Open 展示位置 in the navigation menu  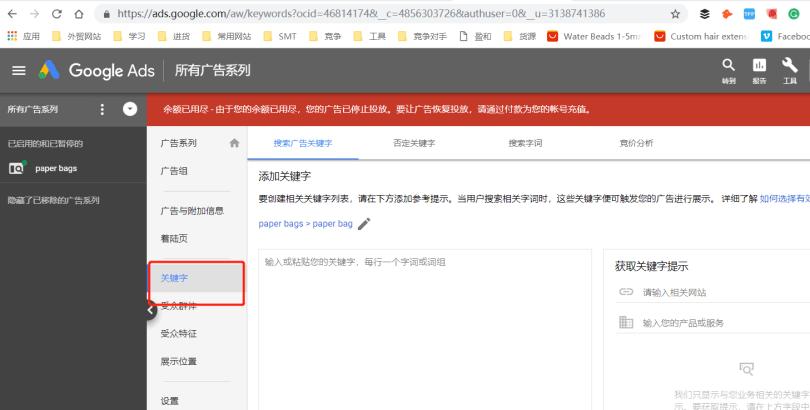point(178,361)
